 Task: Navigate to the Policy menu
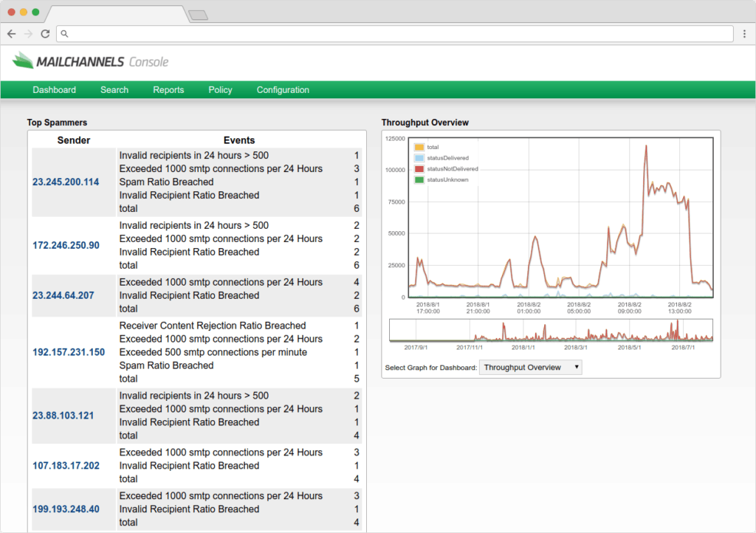tap(220, 89)
